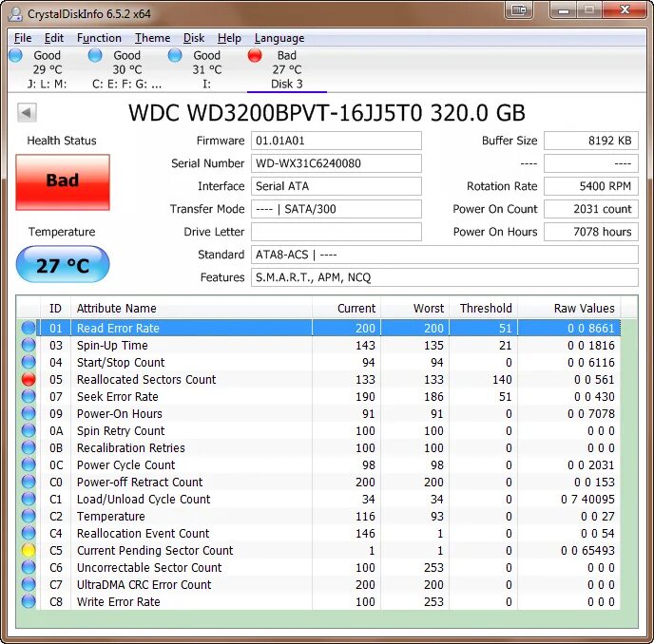Click the 27 °C temperature button
This screenshot has height=644, width=654.
63,264
